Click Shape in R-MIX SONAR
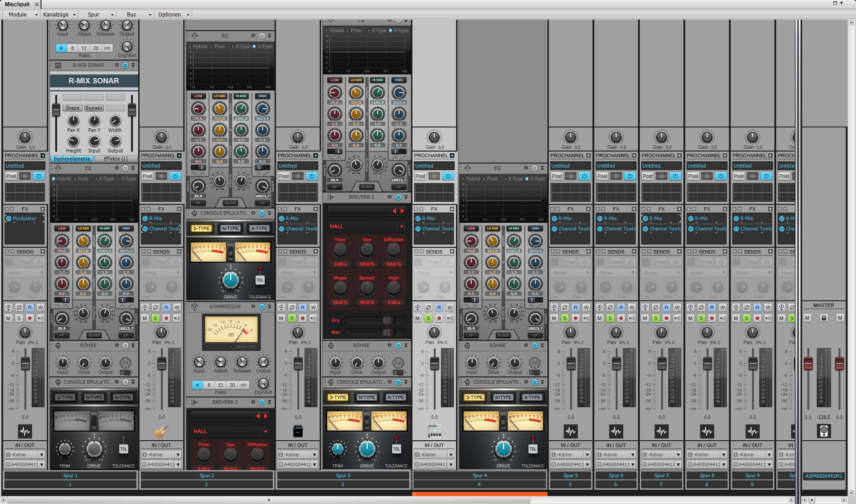 click(72, 108)
